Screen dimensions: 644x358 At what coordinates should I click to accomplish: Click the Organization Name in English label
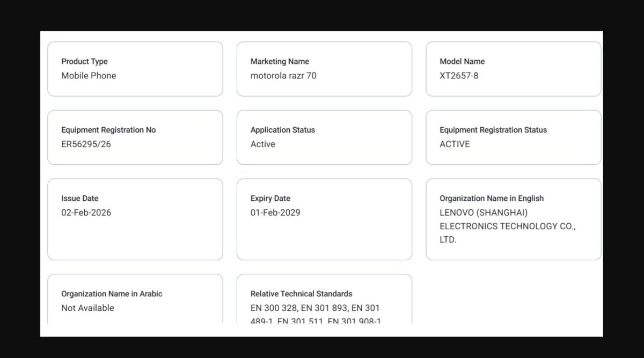point(492,199)
